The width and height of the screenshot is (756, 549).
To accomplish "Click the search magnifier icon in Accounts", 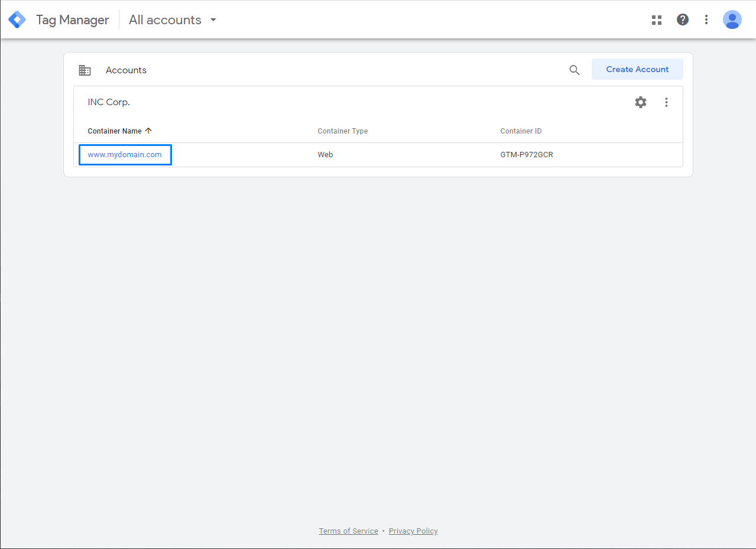I will tap(575, 70).
